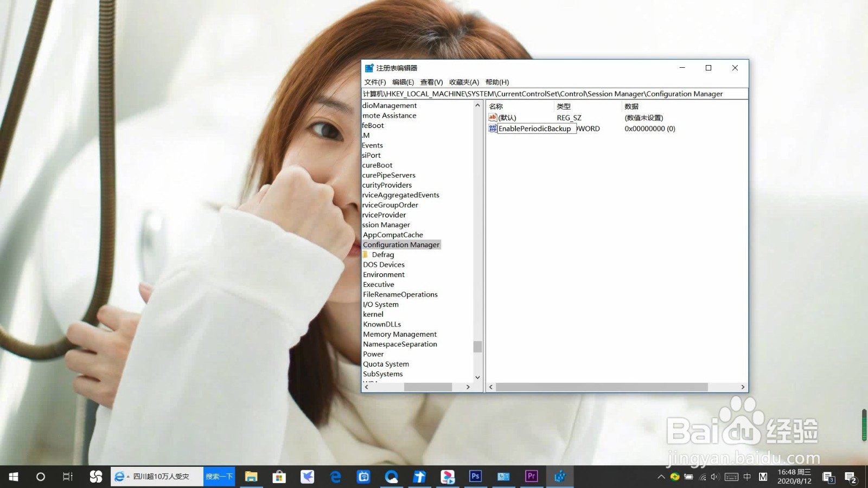Click the tree pane vertical scroll up arrow

point(477,105)
